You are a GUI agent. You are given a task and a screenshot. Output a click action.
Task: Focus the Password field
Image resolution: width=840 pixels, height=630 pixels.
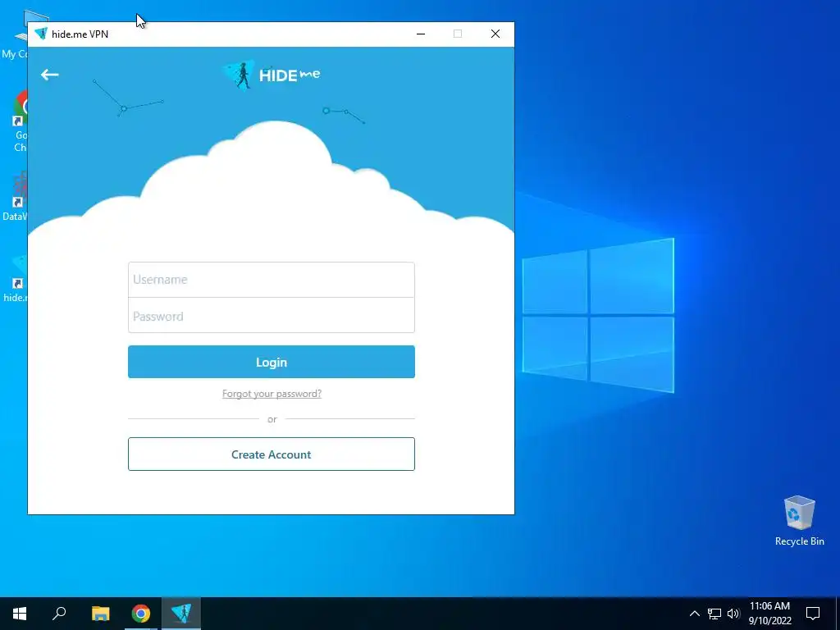(271, 316)
